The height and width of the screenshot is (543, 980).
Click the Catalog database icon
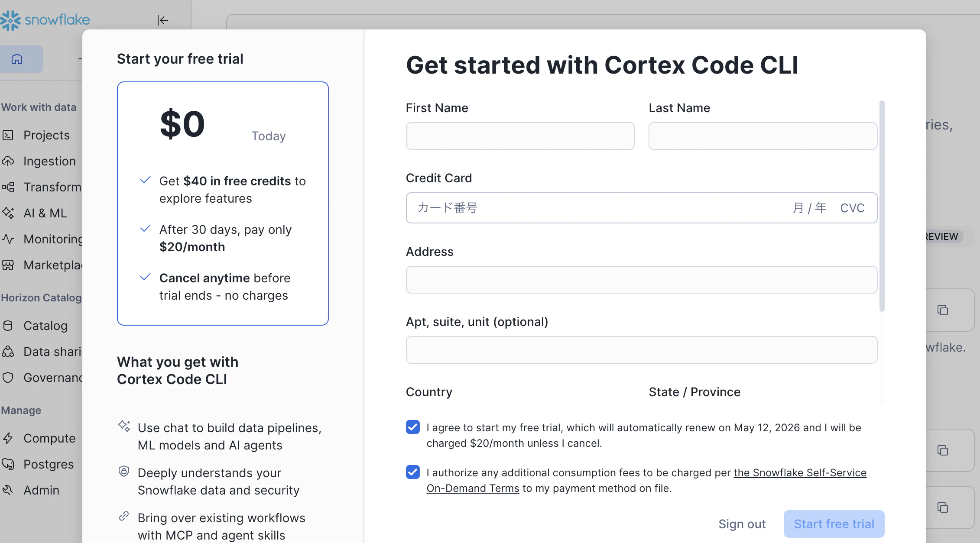coord(8,326)
